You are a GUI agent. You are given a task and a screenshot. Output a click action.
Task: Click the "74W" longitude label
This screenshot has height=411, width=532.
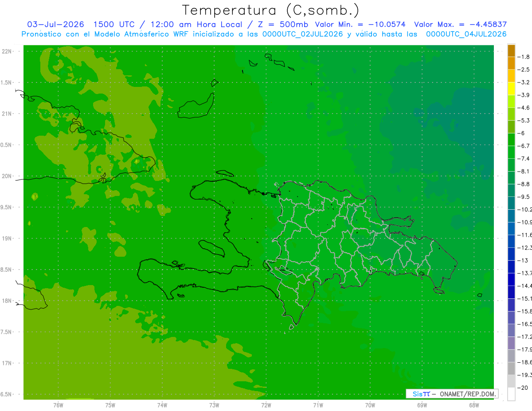coord(162,405)
